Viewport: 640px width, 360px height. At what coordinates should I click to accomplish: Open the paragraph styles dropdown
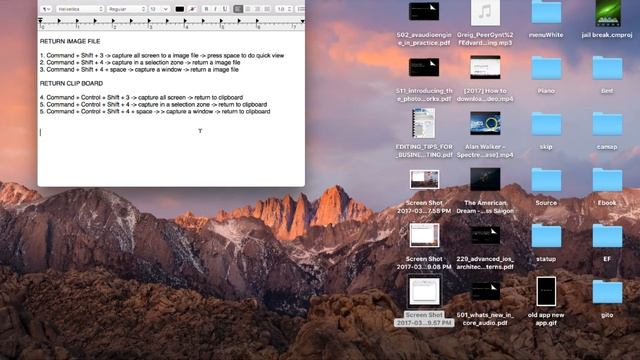click(47, 9)
